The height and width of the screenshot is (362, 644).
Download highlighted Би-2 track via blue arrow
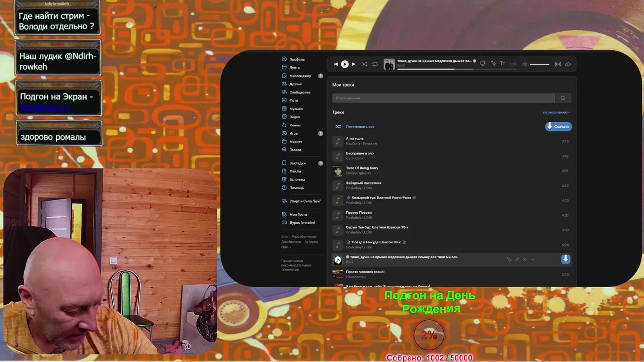[x=566, y=259]
